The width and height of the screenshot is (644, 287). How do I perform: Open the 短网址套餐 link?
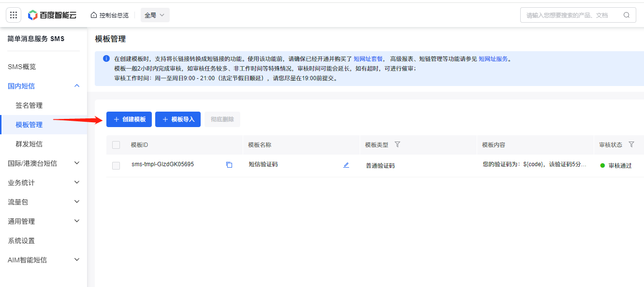point(368,59)
